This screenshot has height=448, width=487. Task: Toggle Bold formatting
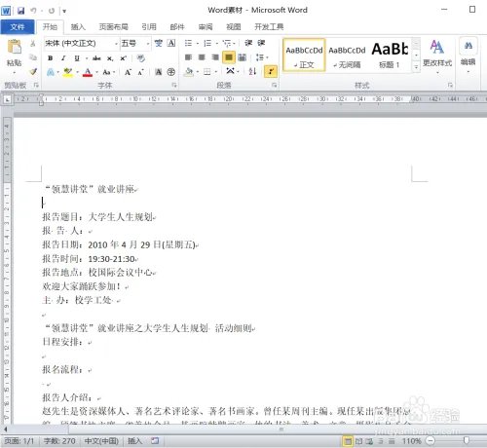[50, 58]
